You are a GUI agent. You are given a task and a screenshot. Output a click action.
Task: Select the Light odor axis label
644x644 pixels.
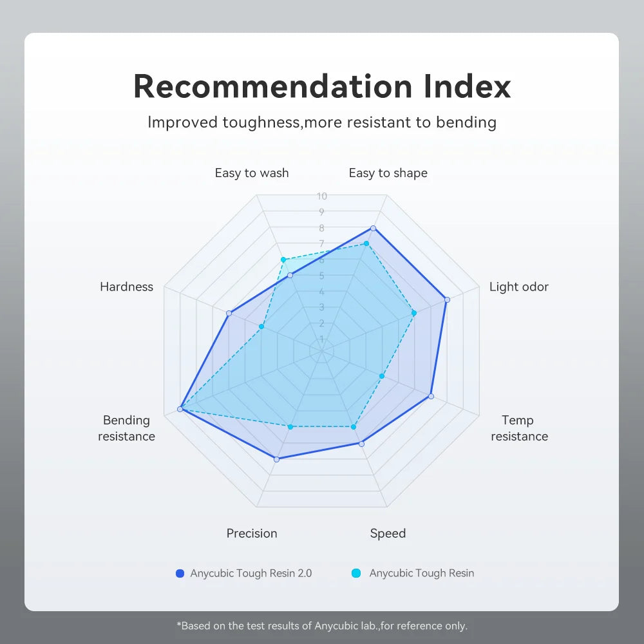click(518, 287)
